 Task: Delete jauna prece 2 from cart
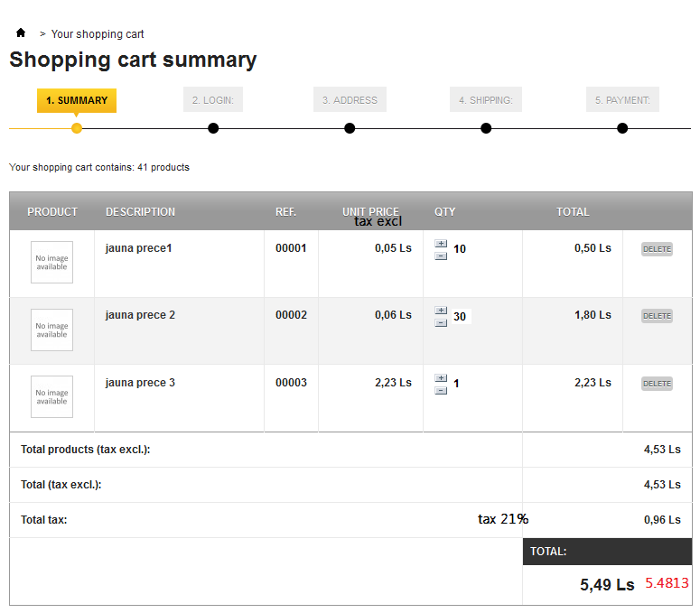[x=657, y=316]
